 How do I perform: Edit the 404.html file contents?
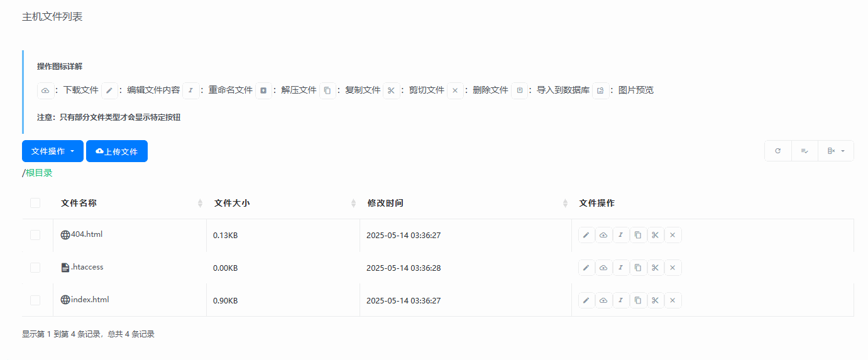coord(586,235)
